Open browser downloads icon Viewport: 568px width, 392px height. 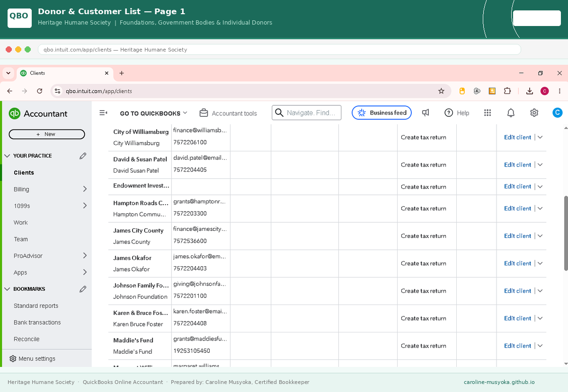(530, 91)
